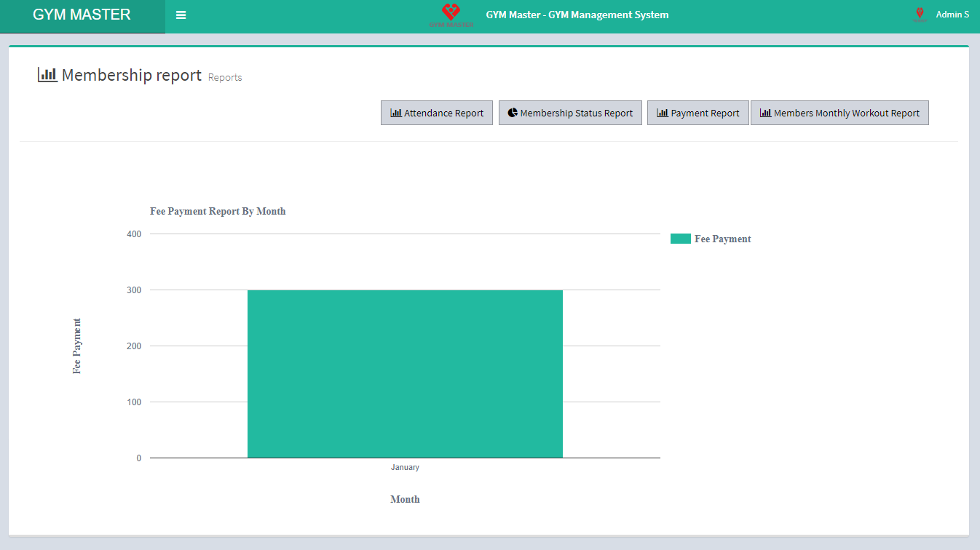The image size is (980, 550).
Task: Click the Fee Payment Report By Month title
Action: coord(218,212)
